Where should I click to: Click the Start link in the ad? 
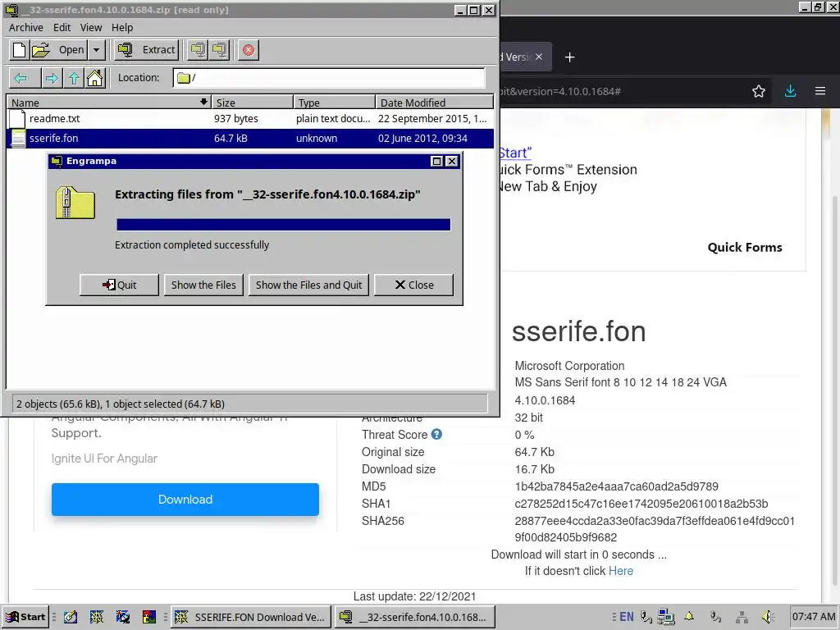[x=515, y=153]
